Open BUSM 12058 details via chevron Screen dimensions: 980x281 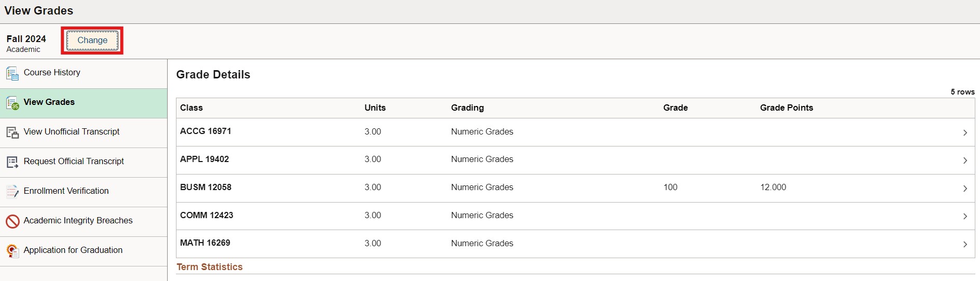point(965,189)
